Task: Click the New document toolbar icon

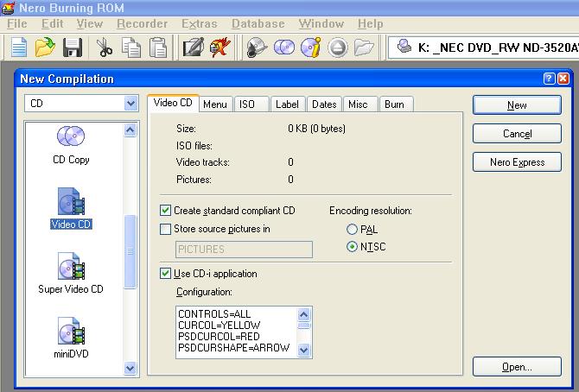Action: coord(19,47)
